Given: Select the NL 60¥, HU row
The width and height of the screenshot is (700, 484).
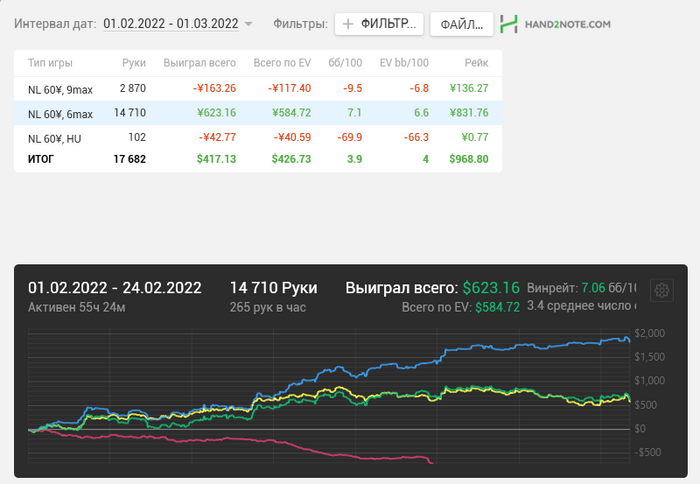Looking at the screenshot, I should point(258,138).
